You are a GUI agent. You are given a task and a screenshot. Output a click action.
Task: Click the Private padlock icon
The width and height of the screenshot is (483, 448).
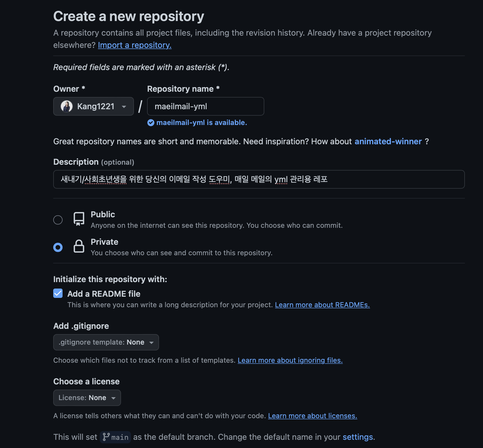pyautogui.click(x=79, y=246)
